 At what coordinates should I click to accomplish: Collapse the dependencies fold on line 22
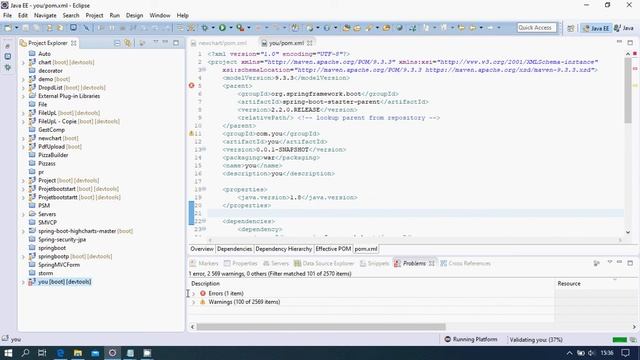(x=204, y=221)
